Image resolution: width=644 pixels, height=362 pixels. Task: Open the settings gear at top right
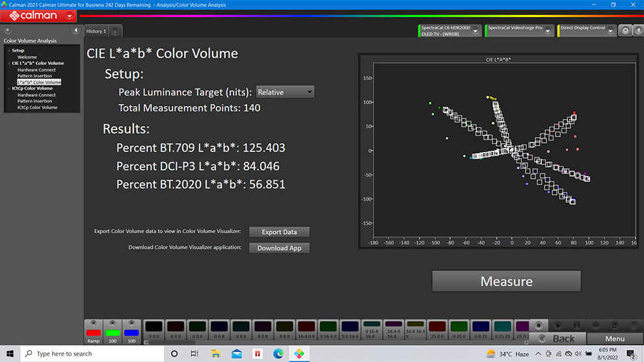625,31
